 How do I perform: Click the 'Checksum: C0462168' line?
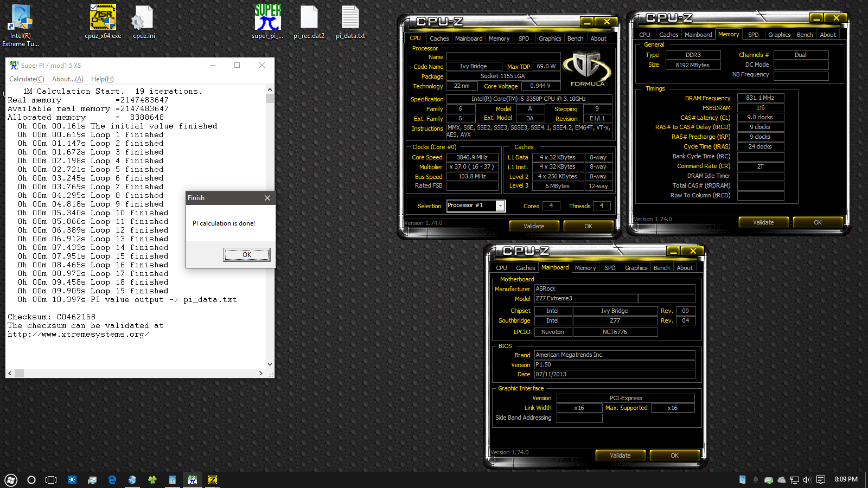(x=52, y=317)
